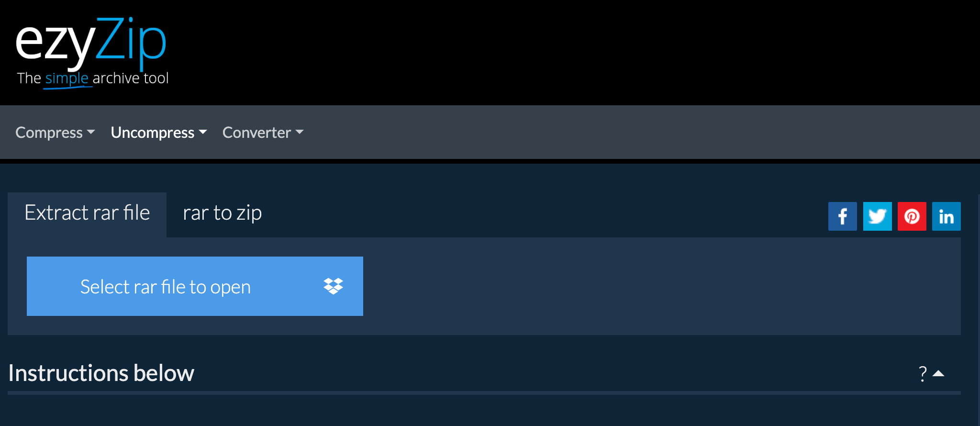980x426 pixels.
Task: Share on LinkedIn using the in icon
Action: point(946,216)
